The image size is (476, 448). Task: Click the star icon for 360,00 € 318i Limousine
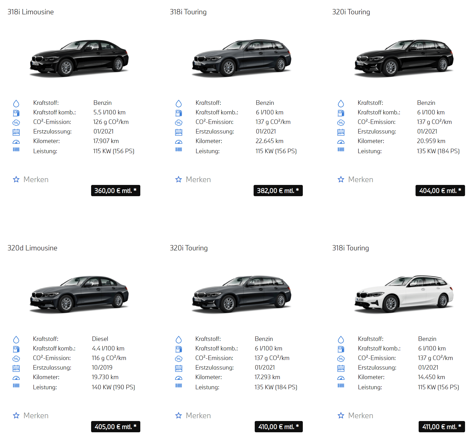(x=16, y=179)
